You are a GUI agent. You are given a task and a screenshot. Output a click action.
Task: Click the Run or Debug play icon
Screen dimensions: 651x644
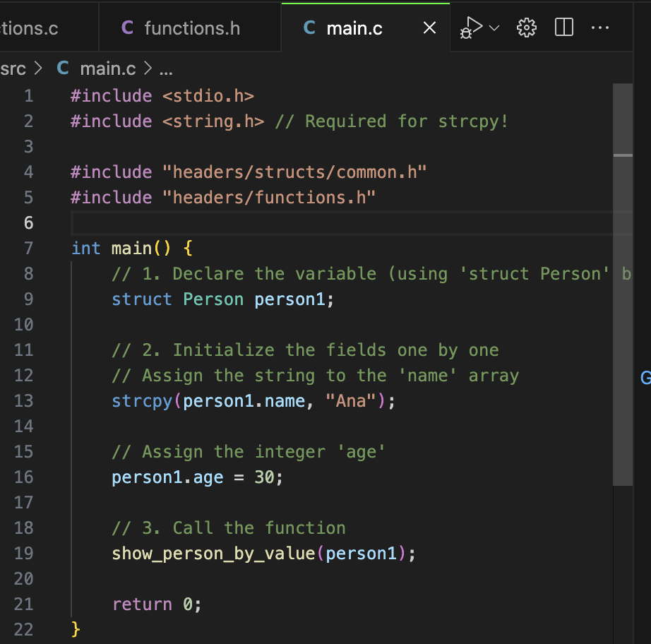click(x=472, y=28)
